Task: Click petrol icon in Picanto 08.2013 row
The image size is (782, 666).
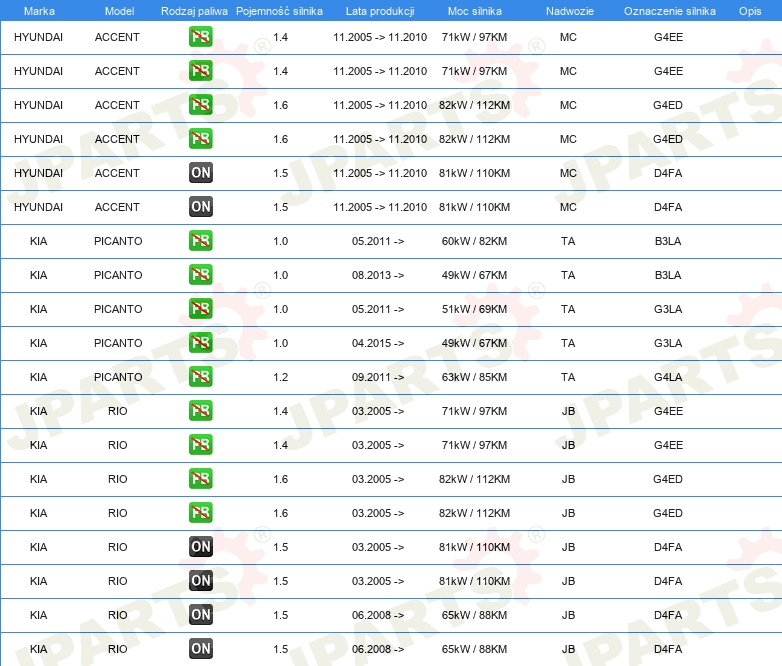Action: coord(200,274)
